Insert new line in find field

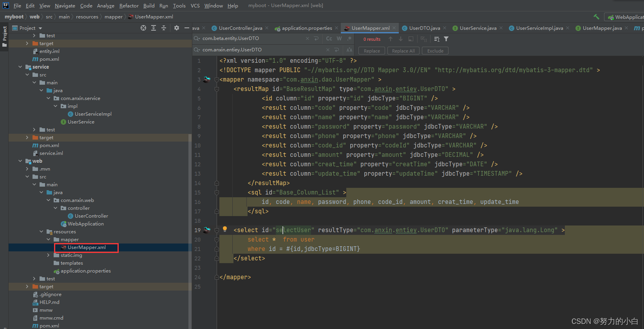tap(316, 38)
